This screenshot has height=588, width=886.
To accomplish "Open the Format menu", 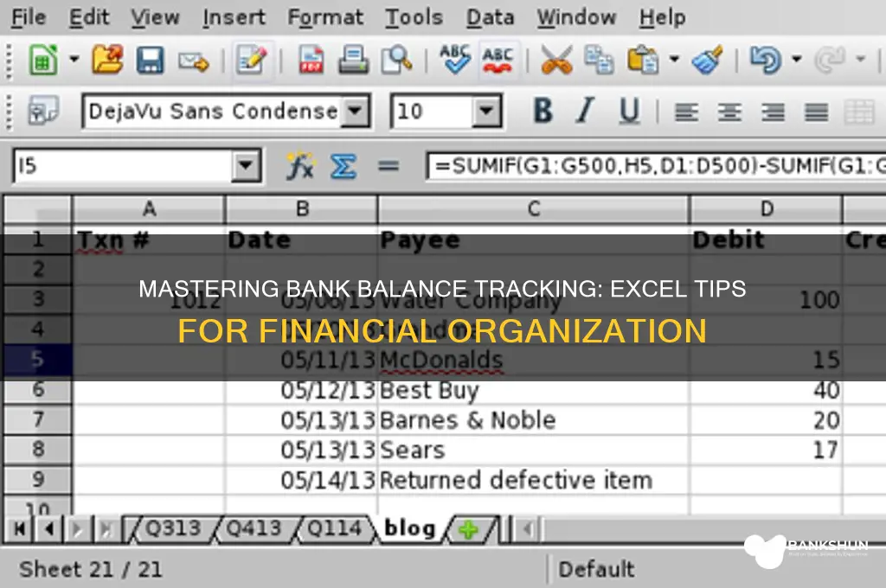I will (x=325, y=17).
